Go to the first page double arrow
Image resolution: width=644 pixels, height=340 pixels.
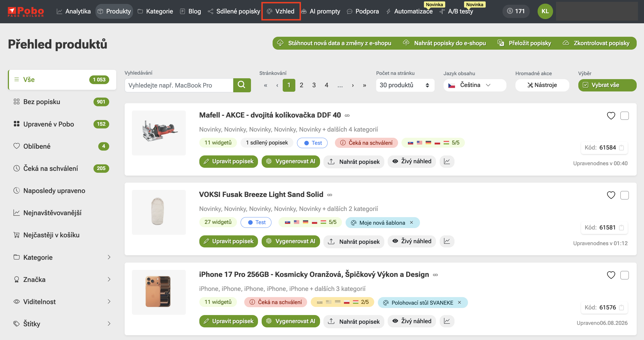coord(266,85)
